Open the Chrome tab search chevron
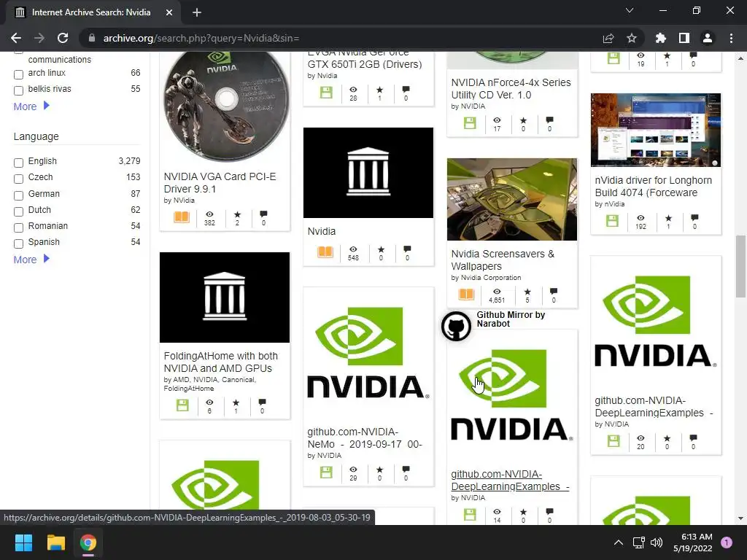This screenshot has width=747, height=560. pos(630,10)
